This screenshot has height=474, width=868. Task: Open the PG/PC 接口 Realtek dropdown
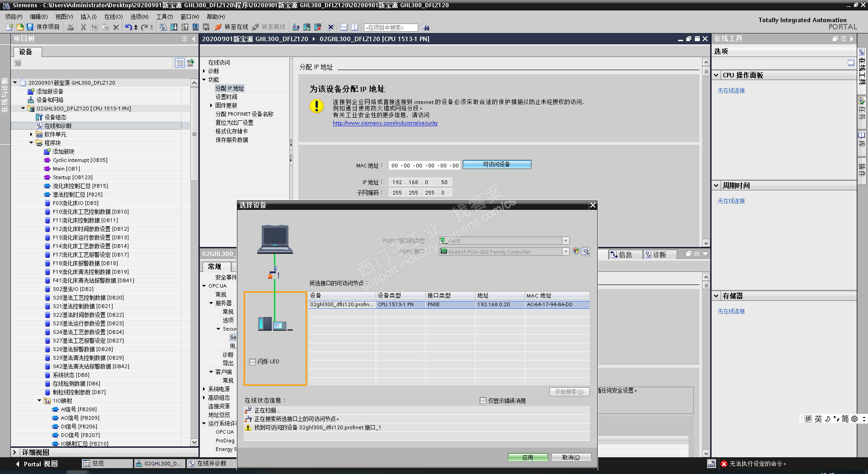pyautogui.click(x=566, y=251)
